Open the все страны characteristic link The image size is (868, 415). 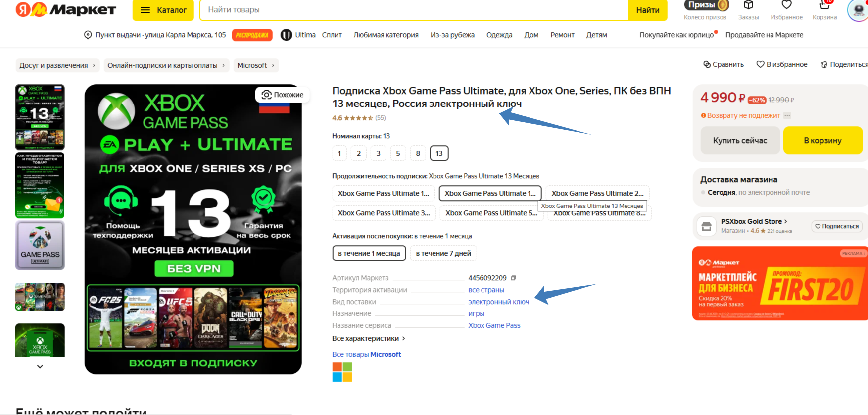coord(486,290)
